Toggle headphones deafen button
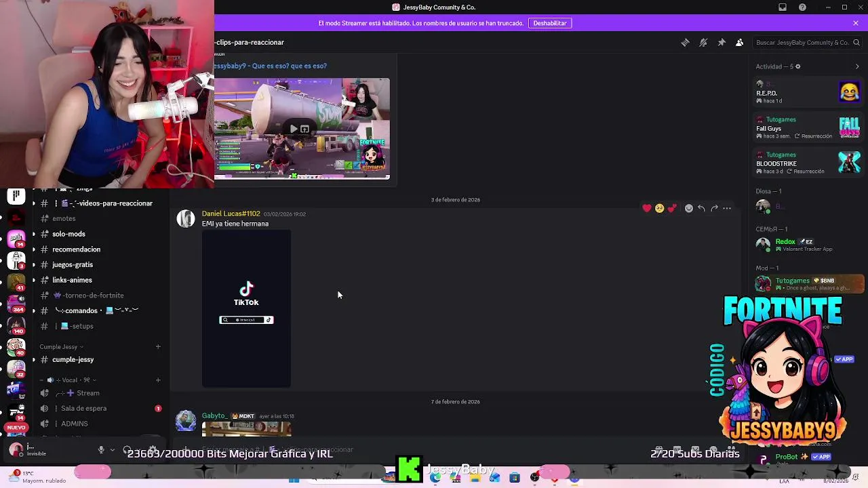Screen dimensions: 868x488 tap(127, 450)
